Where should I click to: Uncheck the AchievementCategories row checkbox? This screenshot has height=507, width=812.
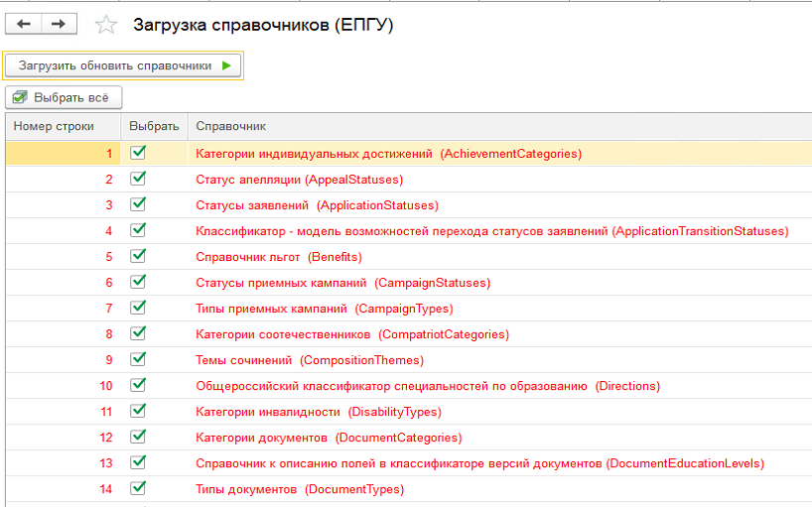point(138,153)
